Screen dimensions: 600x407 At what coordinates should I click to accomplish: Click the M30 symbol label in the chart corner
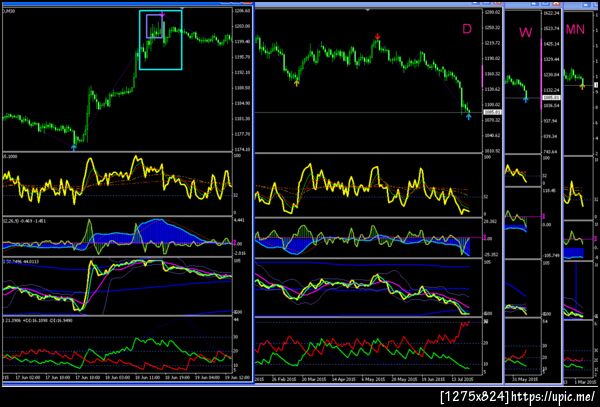[8, 11]
